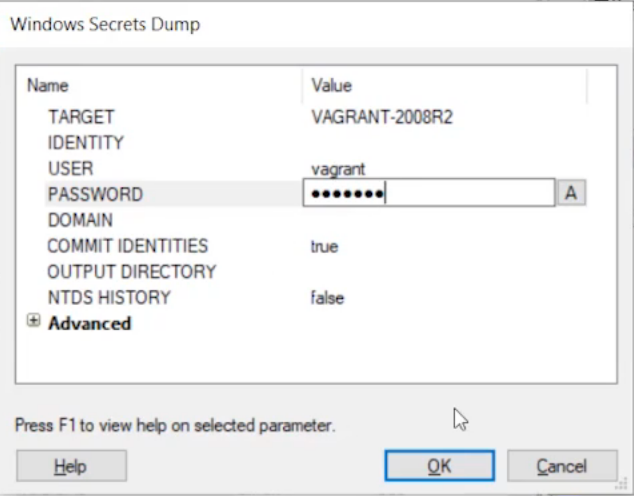Image resolution: width=634 pixels, height=496 pixels.
Task: Click the A button beside the password field
Action: [571, 193]
